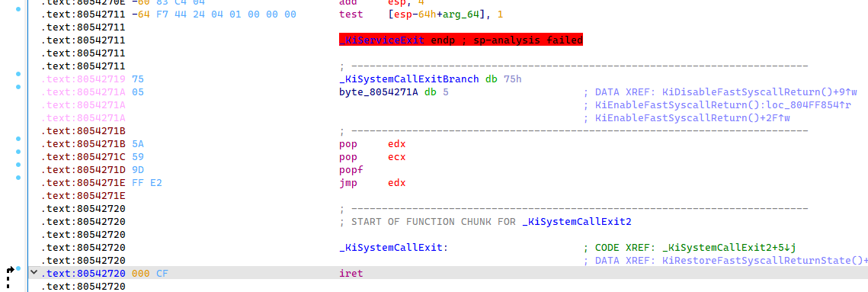The width and height of the screenshot is (868, 292).
Task: Toggle breakpoint dot beside jmp edx
Action: (18, 178)
